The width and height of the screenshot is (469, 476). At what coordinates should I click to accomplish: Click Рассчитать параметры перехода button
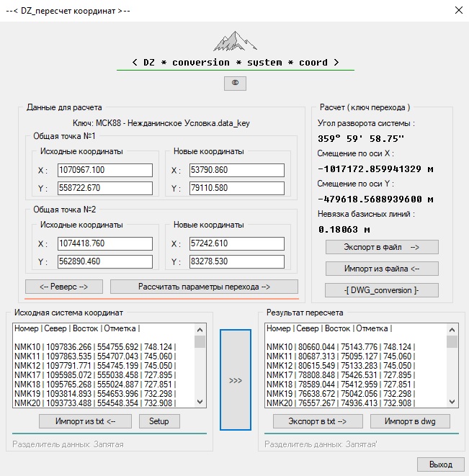click(204, 287)
